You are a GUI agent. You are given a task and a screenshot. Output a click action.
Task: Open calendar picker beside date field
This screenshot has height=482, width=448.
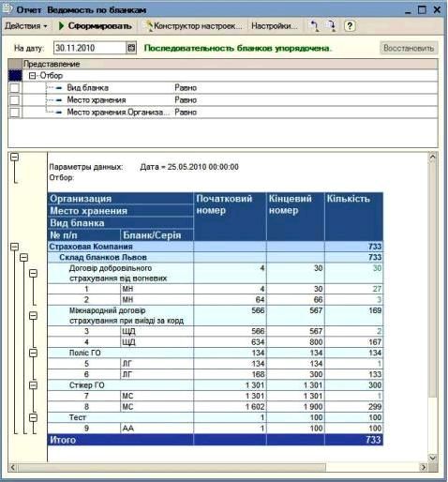pyautogui.click(x=131, y=48)
